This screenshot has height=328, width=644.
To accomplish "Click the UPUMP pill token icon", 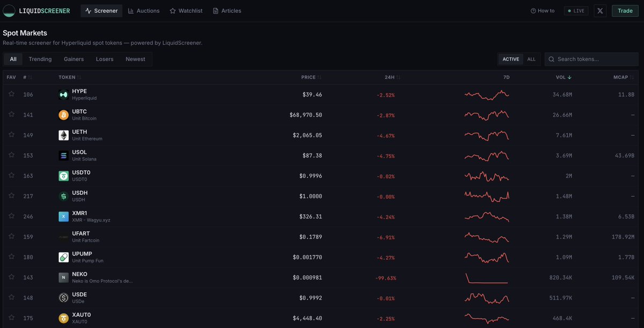I will click(x=63, y=257).
